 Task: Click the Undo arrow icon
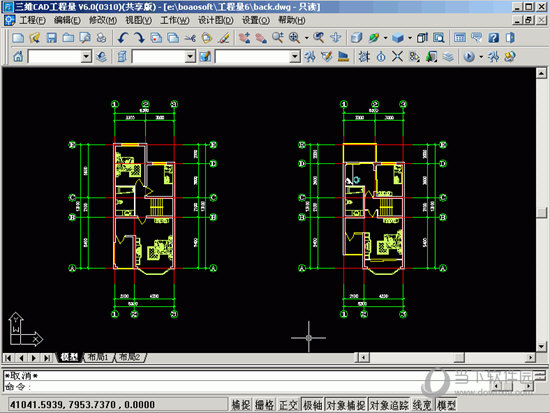pyautogui.click(x=123, y=38)
